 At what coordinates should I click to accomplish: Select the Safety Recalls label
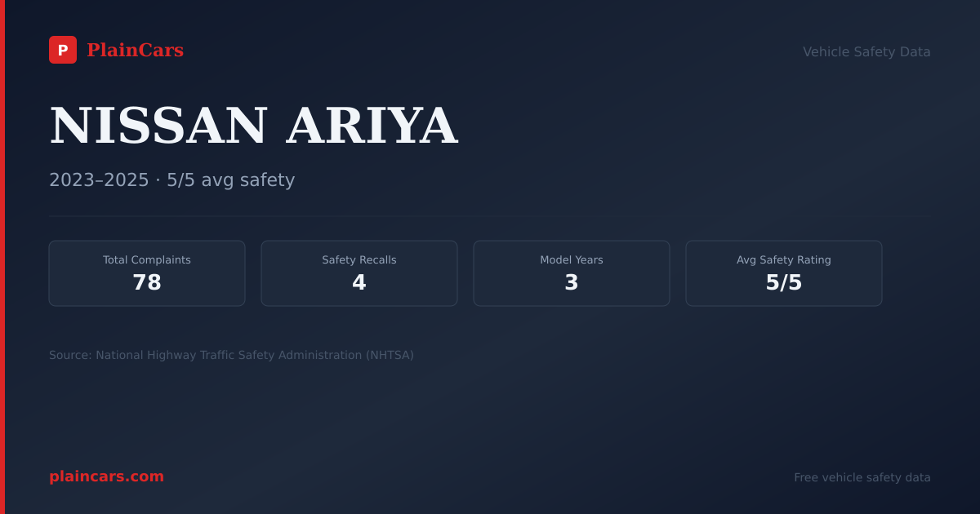point(359,260)
